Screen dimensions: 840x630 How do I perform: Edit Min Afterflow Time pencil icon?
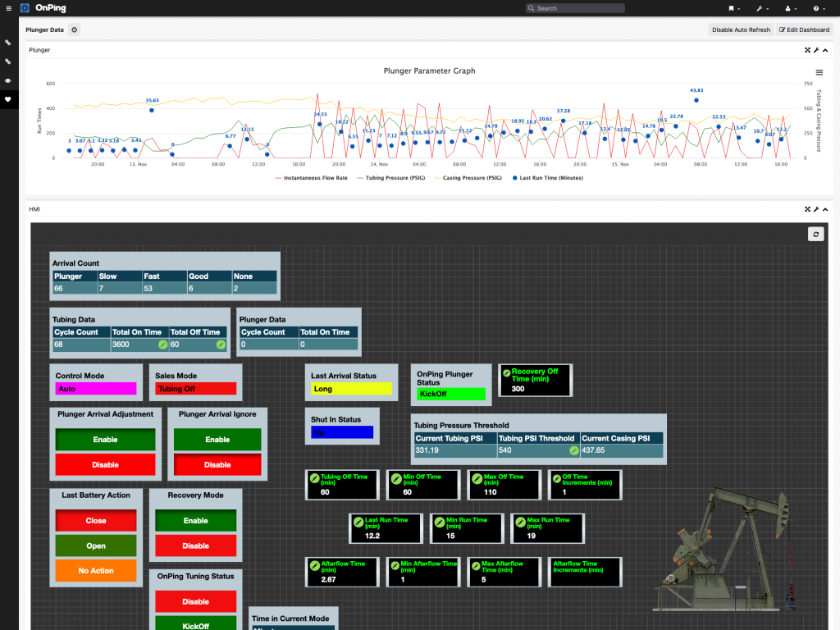[395, 565]
